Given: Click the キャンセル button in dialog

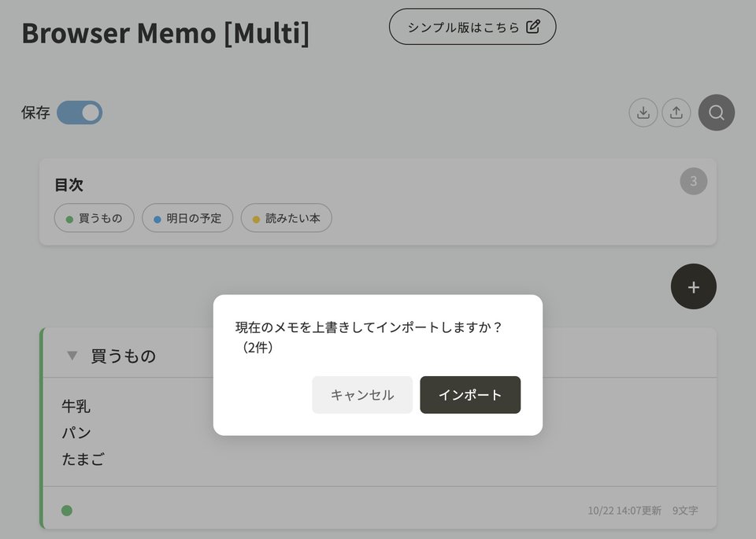Looking at the screenshot, I should [x=362, y=394].
